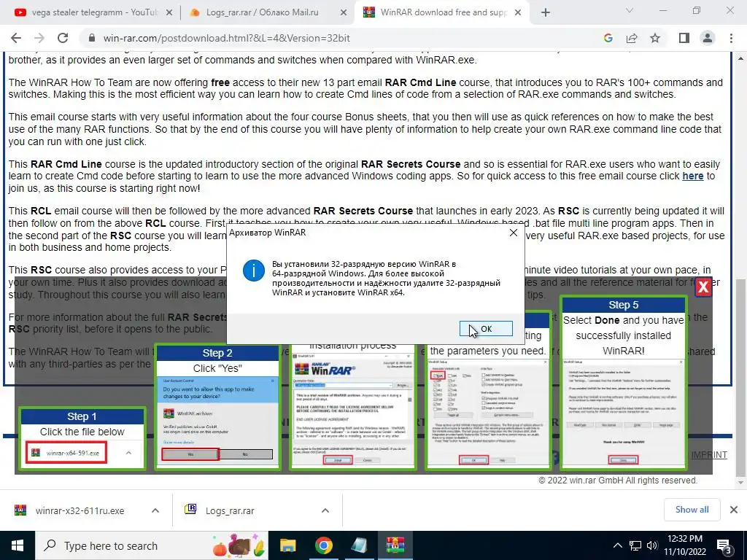
Task: Open Chrome three-dot menu
Action: coord(731,38)
